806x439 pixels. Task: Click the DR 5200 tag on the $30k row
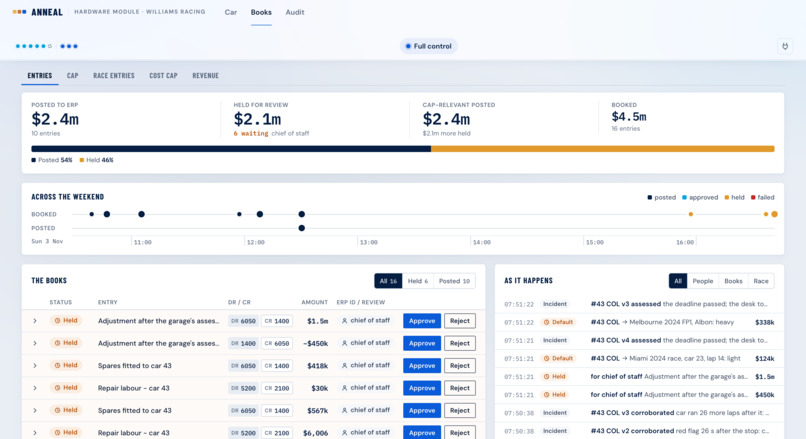(243, 388)
